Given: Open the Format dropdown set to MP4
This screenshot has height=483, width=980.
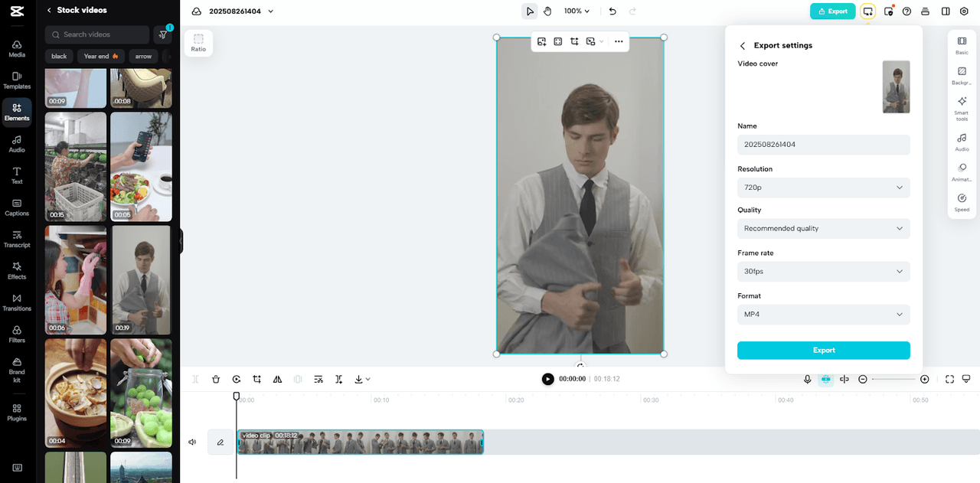Looking at the screenshot, I should [824, 314].
